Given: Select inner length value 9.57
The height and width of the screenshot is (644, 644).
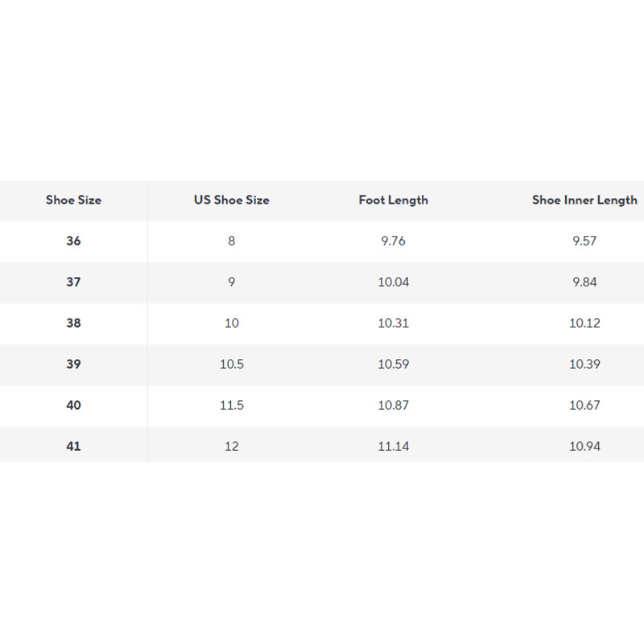Looking at the screenshot, I should click(x=584, y=241).
